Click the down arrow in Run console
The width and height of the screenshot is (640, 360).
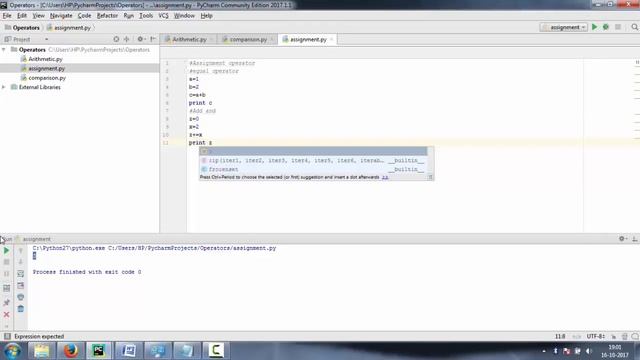(20, 262)
